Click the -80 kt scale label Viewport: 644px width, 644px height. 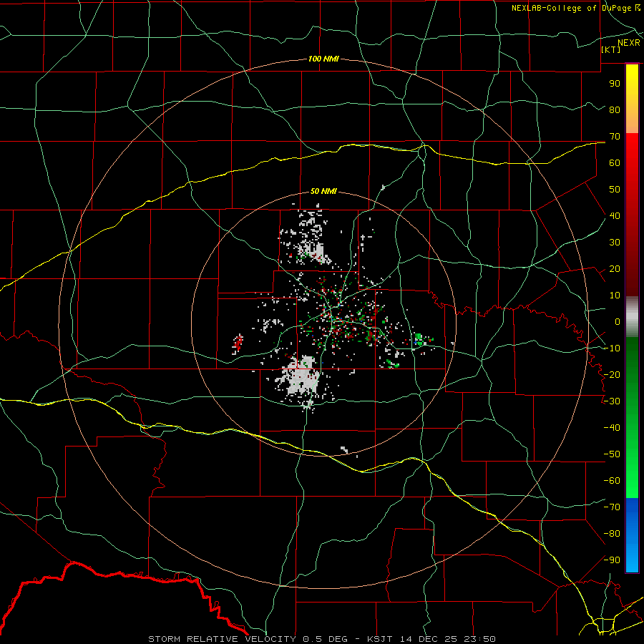[x=612, y=534]
